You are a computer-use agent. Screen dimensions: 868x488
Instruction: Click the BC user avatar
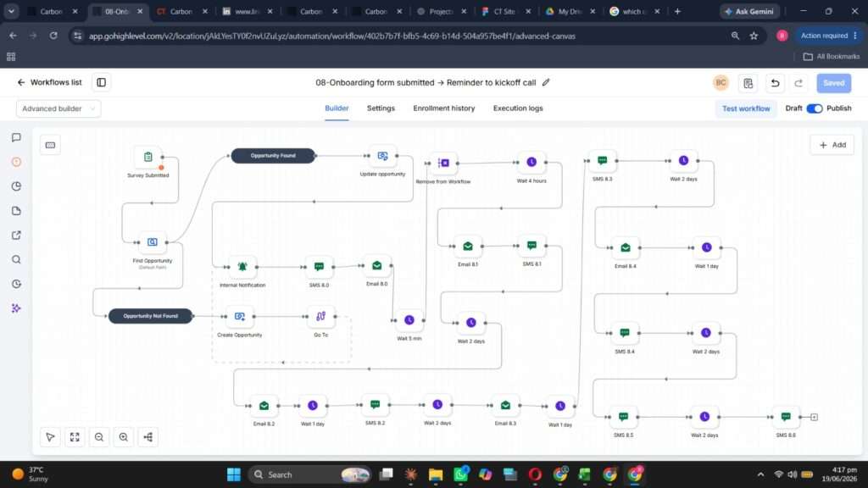point(721,83)
